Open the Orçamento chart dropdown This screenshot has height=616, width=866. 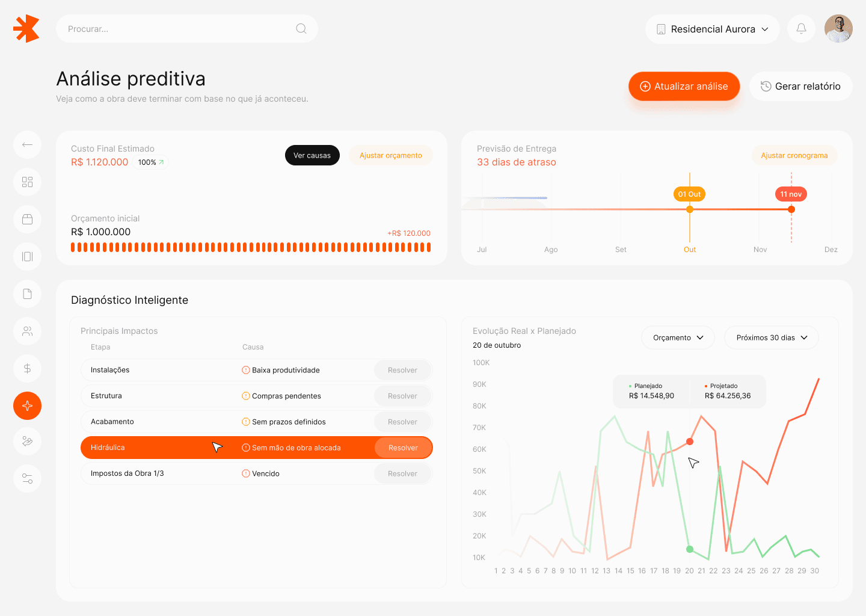tap(678, 337)
